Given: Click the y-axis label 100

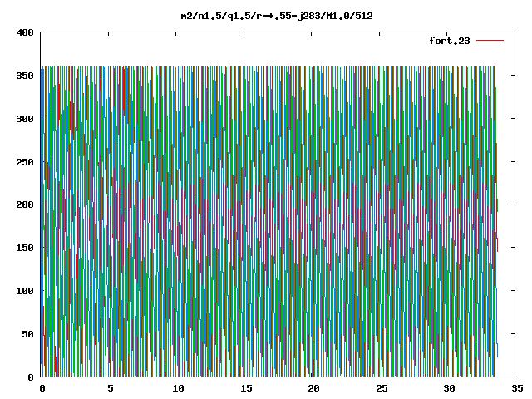Looking at the screenshot, I should 25,291.
